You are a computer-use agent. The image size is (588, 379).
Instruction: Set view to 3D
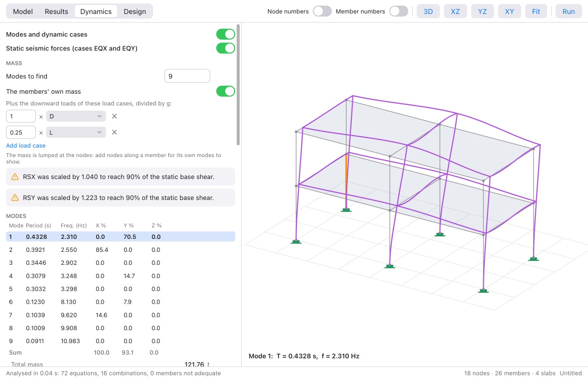[428, 11]
